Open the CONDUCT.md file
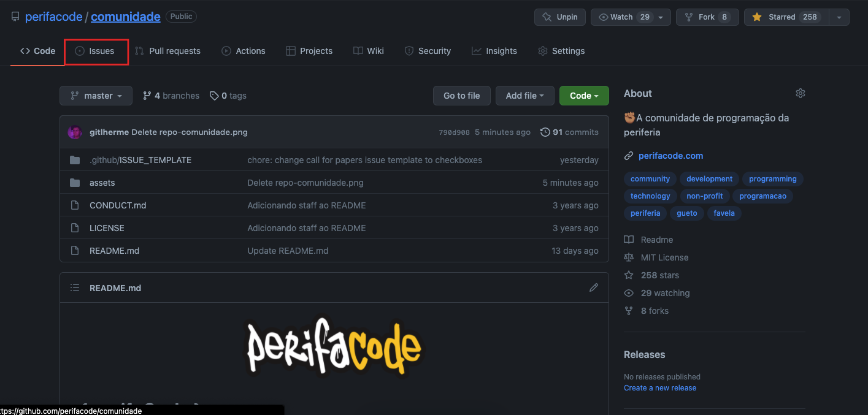 (118, 205)
